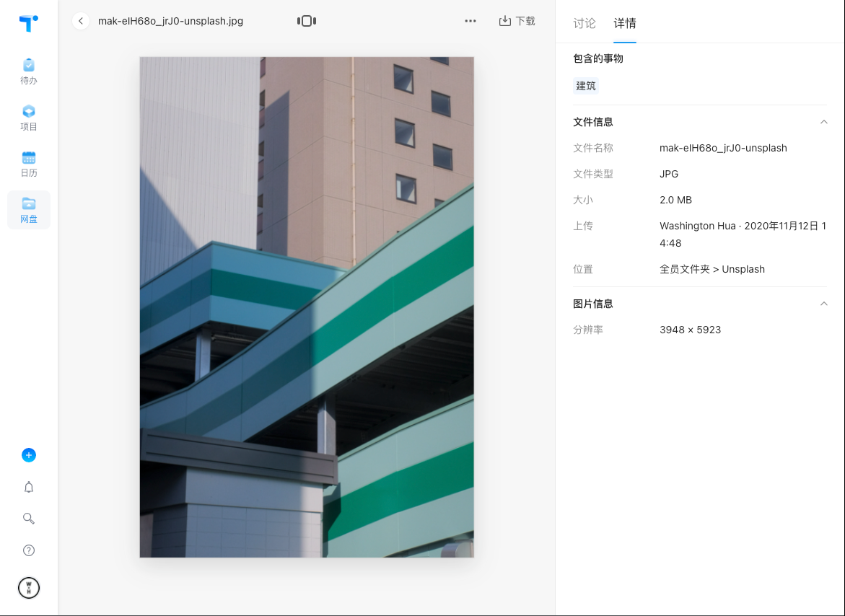This screenshot has width=845, height=616.
Task: Click the file title mak-elH68o_jrJ0-unsplash.jpg
Action: click(170, 21)
